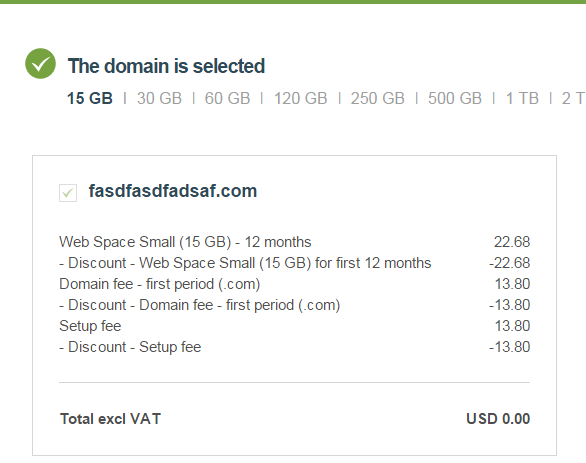Viewport: 586px width, 463px height.
Task: Click the Web Space Small 12 months line
Action: coord(185,242)
